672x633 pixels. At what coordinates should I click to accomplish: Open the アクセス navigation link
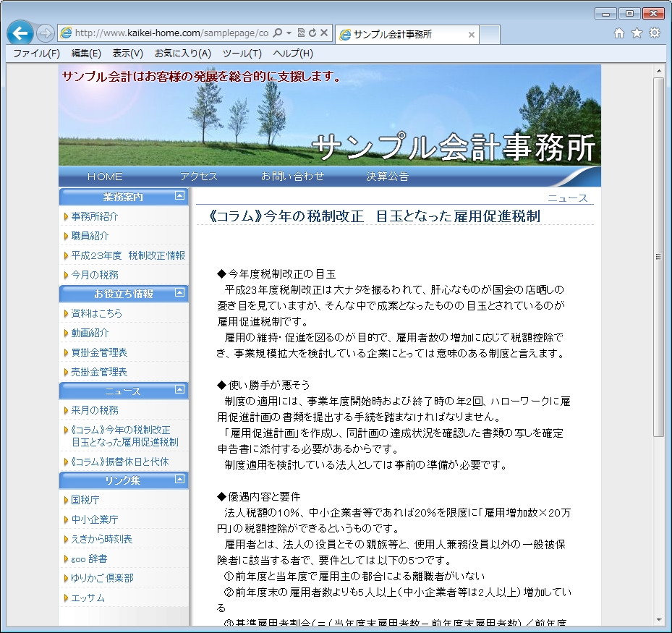pos(199,176)
